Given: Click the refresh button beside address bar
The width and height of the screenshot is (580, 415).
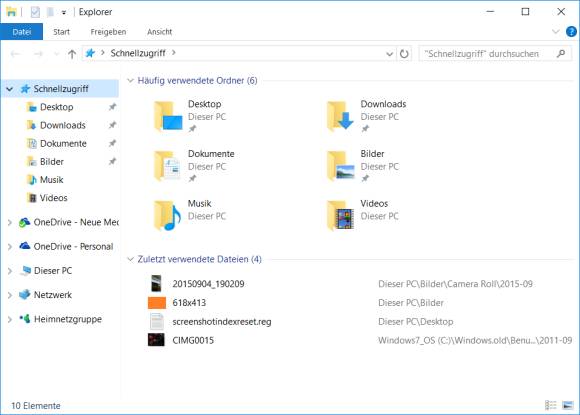Looking at the screenshot, I should click(404, 54).
